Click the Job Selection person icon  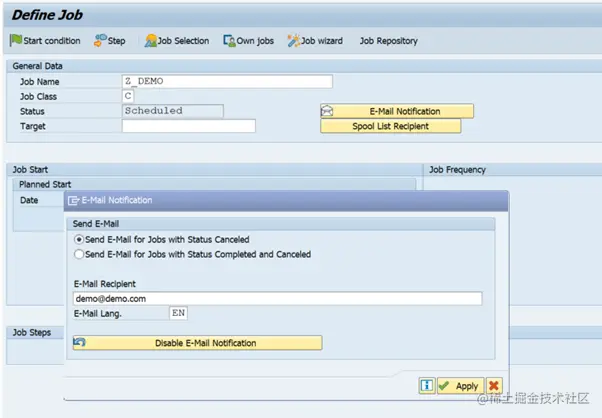(150, 41)
